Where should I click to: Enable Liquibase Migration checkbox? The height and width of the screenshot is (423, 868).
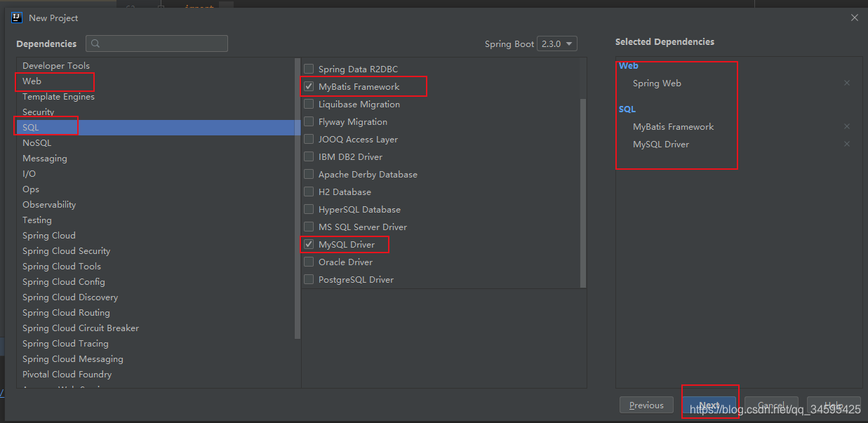click(309, 104)
